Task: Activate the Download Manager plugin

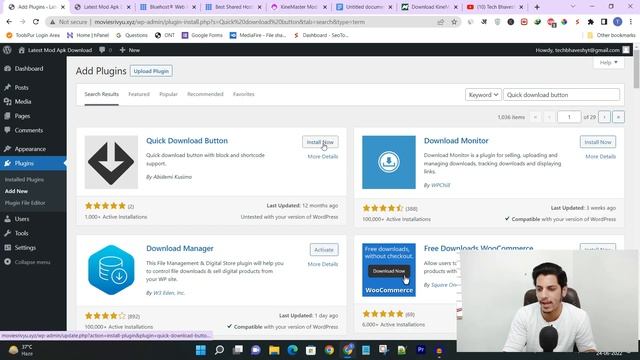Action: [x=324, y=250]
